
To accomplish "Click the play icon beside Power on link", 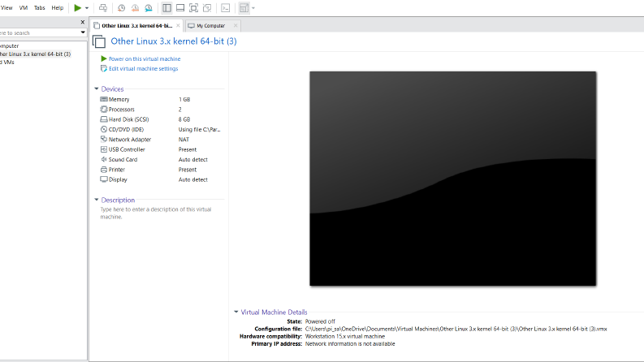I will pos(104,58).
